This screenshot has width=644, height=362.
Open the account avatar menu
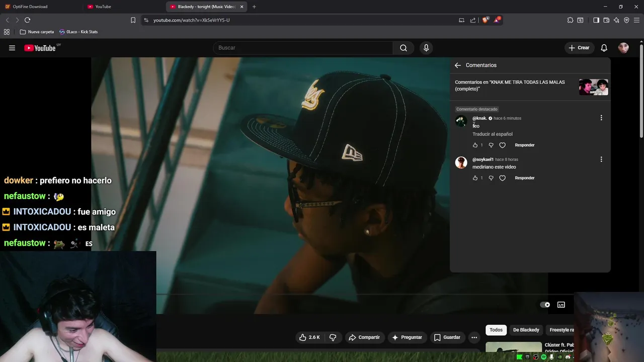(623, 48)
